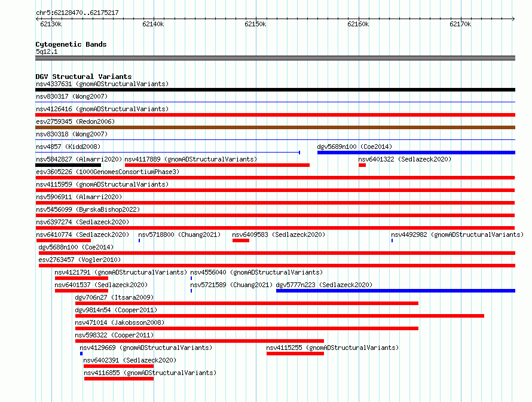532x402 pixels.
Task: Click the 62170k ruler position
Action: [x=460, y=24]
